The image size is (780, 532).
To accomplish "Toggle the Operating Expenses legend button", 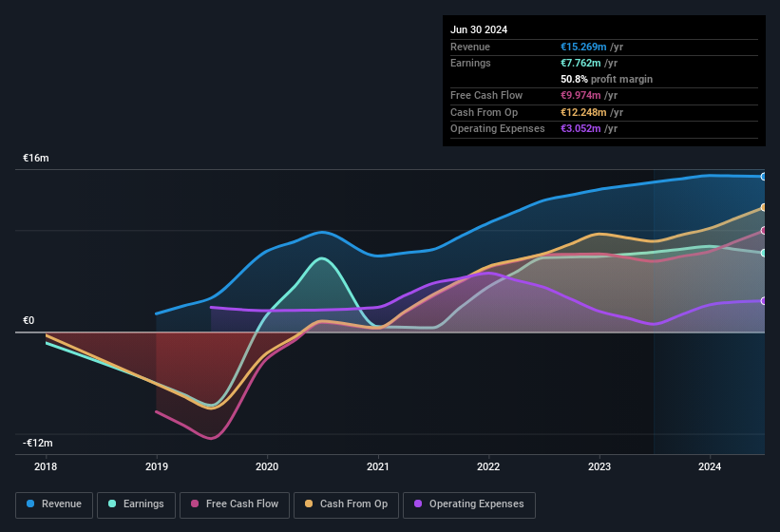I will pos(469,504).
